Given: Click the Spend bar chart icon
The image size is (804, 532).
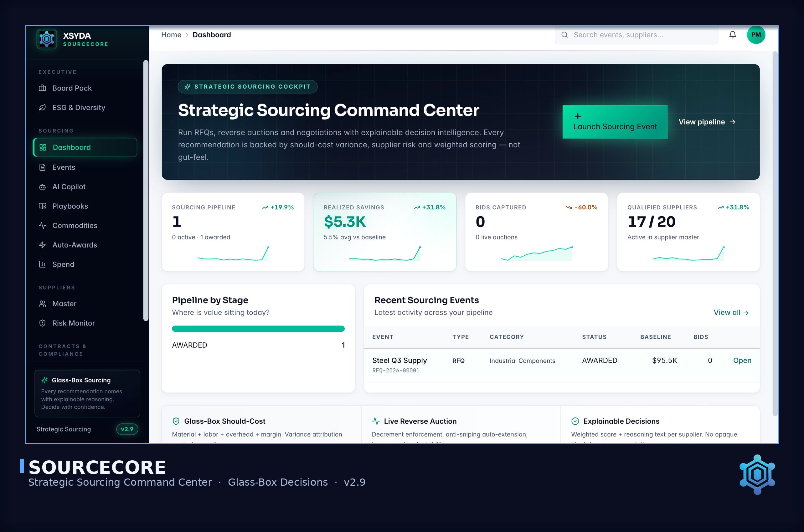Looking at the screenshot, I should 43,264.
